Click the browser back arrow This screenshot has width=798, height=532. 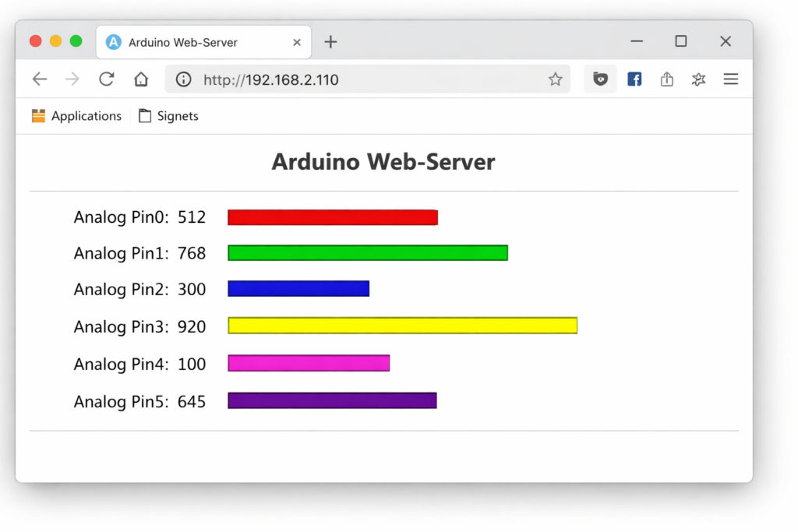coord(39,79)
